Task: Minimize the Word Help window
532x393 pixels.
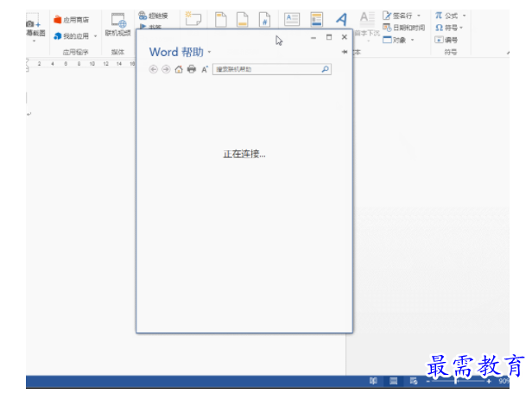Action: 313,37
